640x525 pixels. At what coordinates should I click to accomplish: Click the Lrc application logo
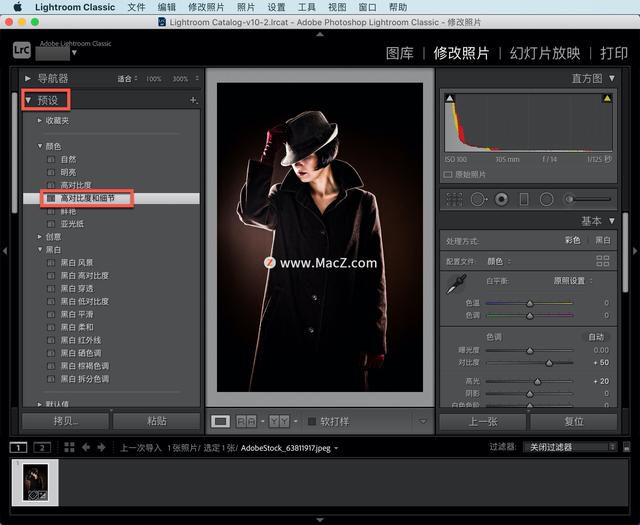[22, 50]
